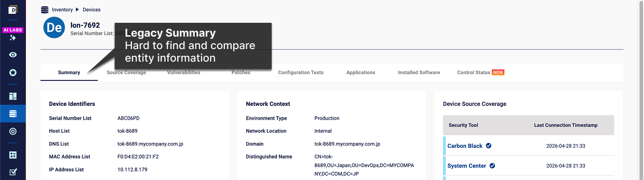Select the Distinguished Name CN=tok-8689 value
This screenshot has width=644, height=180.
[364, 165]
